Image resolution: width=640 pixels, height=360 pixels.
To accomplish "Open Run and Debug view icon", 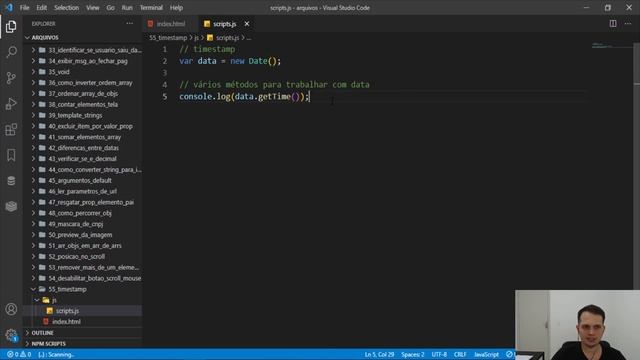I will click(x=11, y=104).
